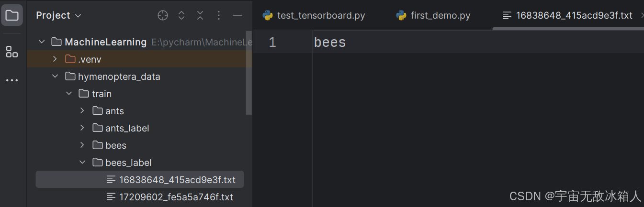Click the Collapse All icon in Project panel
The image size is (644, 207).
coord(200,15)
